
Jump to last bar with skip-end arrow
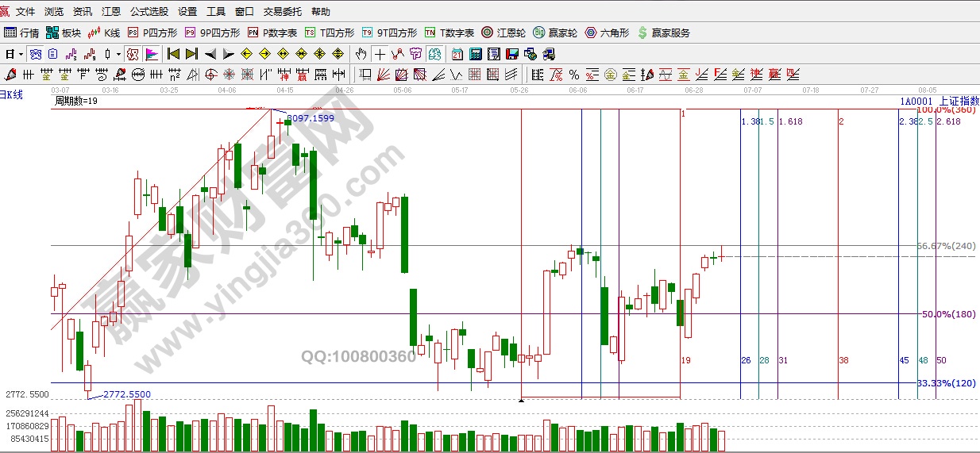tap(191, 55)
